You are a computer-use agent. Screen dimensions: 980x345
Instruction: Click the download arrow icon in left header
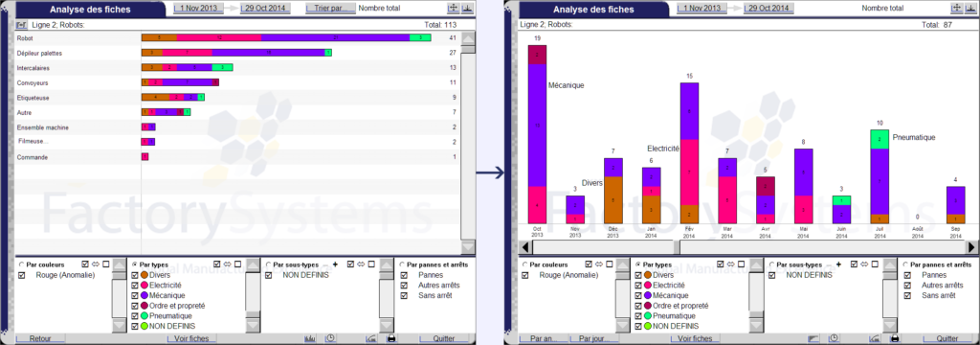(467, 8)
